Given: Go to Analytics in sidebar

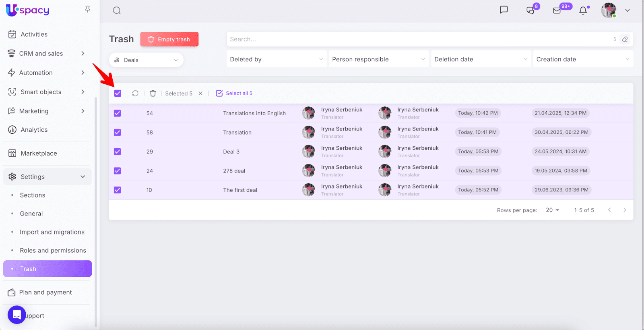Looking at the screenshot, I should 34,130.
